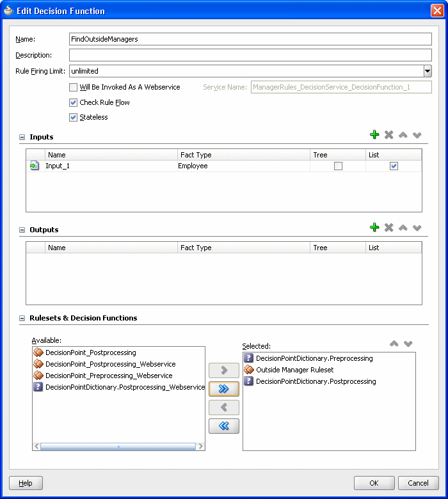Click the Cancel button

click(x=419, y=483)
